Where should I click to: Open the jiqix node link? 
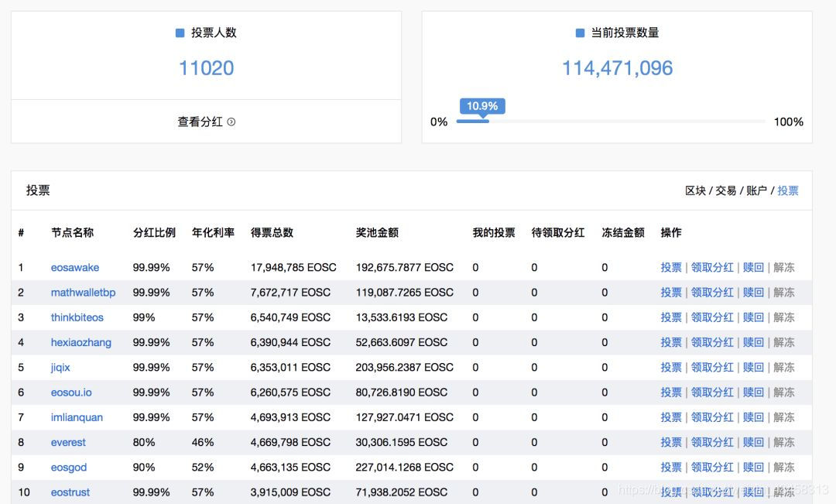pyautogui.click(x=60, y=368)
